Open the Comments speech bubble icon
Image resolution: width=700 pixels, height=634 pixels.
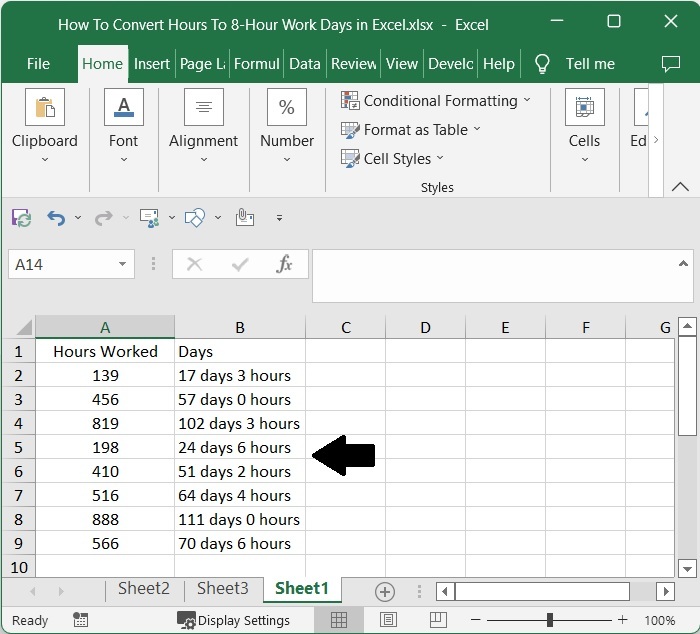pyautogui.click(x=671, y=63)
